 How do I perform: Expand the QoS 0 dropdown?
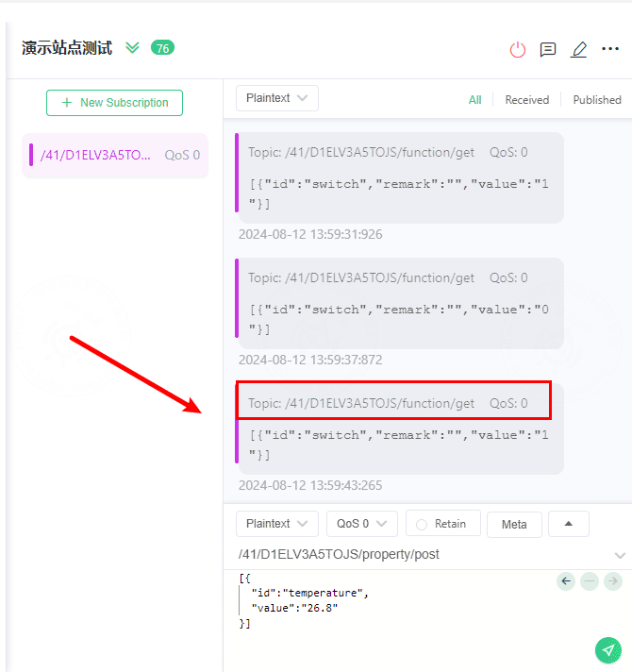(362, 524)
